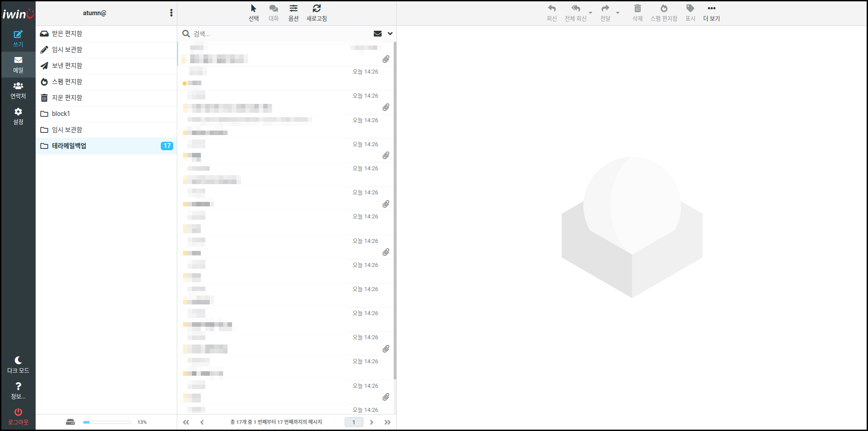Expand the search options chevron
Viewport: 868px width, 431px height.
(x=390, y=33)
